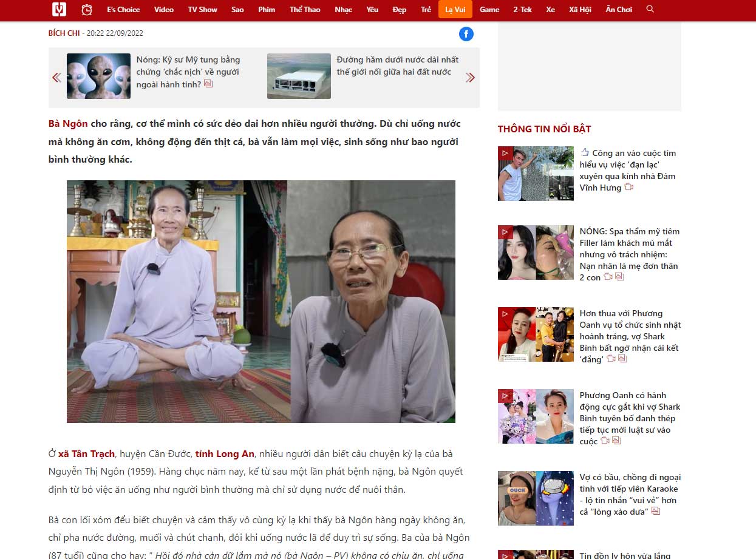Open alien evidence engineer article link

(x=188, y=72)
